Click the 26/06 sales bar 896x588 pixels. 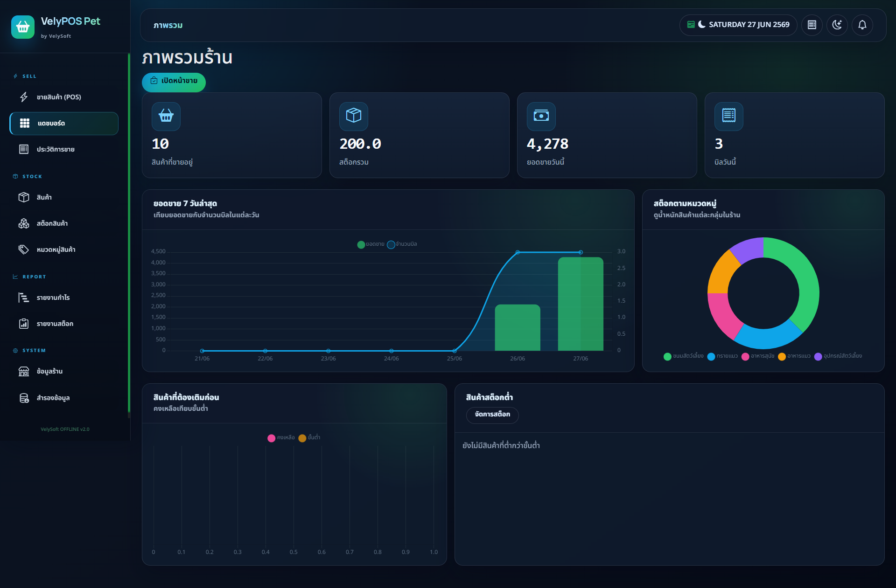[x=518, y=328]
